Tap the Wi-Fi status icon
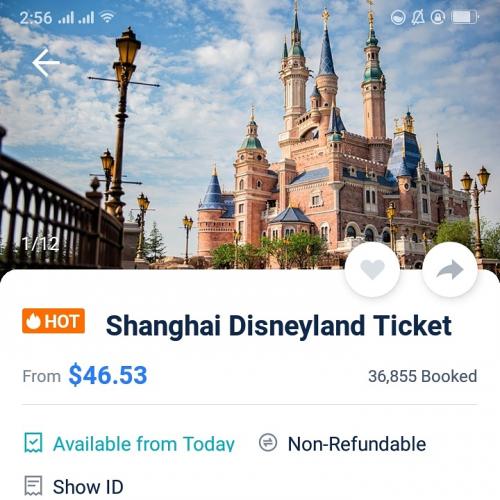Viewport: 500px width, 500px height. click(107, 17)
